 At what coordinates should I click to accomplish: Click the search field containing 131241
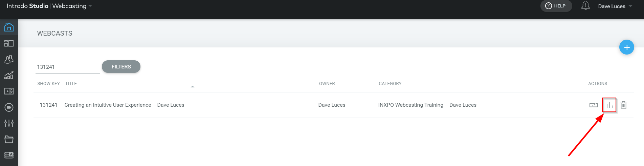68,67
